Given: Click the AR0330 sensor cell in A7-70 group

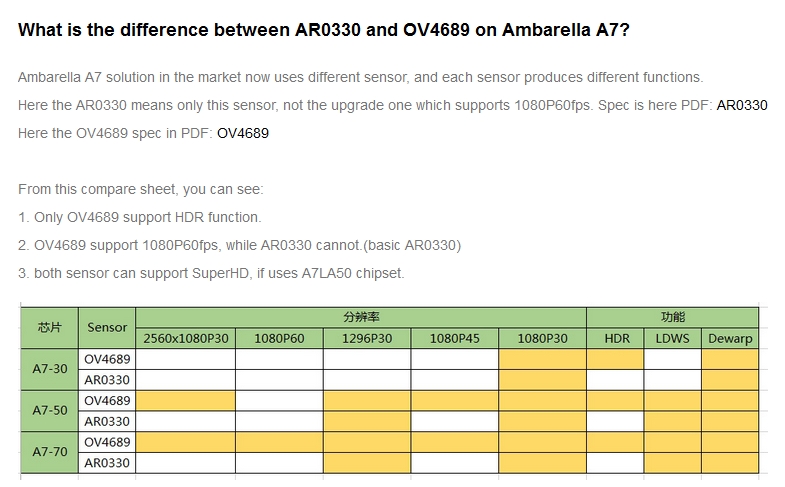Looking at the screenshot, I should (x=107, y=463).
